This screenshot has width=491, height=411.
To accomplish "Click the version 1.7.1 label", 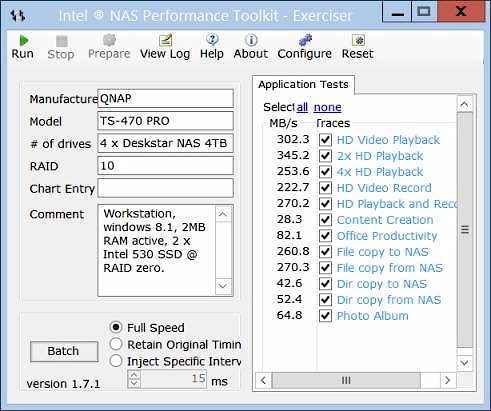I will [63, 384].
